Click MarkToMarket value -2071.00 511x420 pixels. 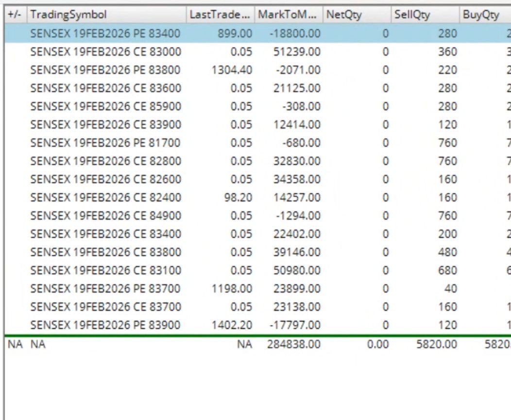298,70
